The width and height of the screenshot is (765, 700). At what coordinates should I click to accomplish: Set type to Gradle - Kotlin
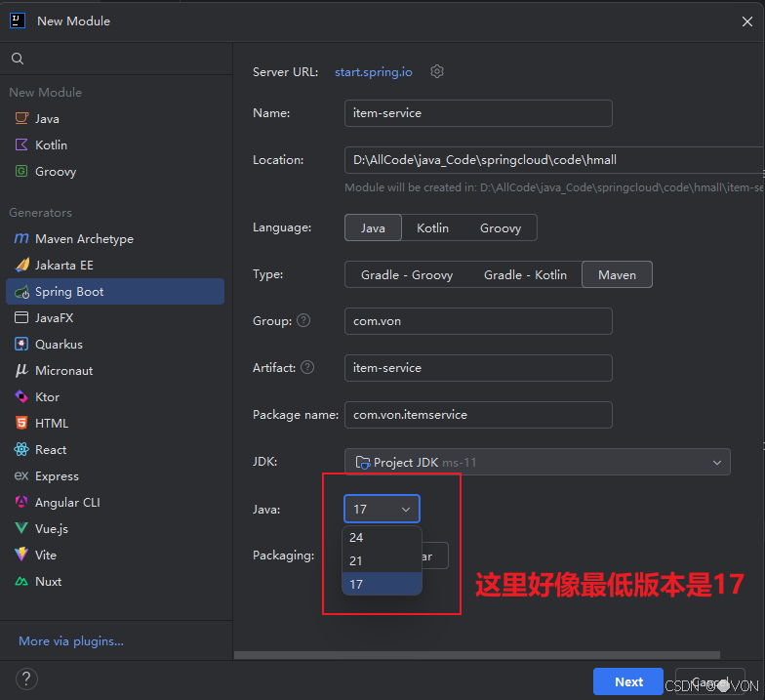[525, 274]
